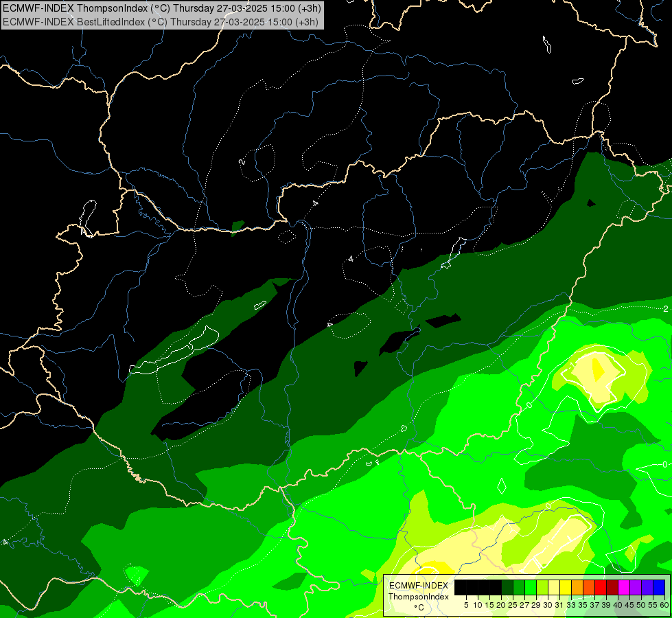
Task: Click the ECMWF-INDEX BestLiftedIndex title line
Action: click(161, 21)
